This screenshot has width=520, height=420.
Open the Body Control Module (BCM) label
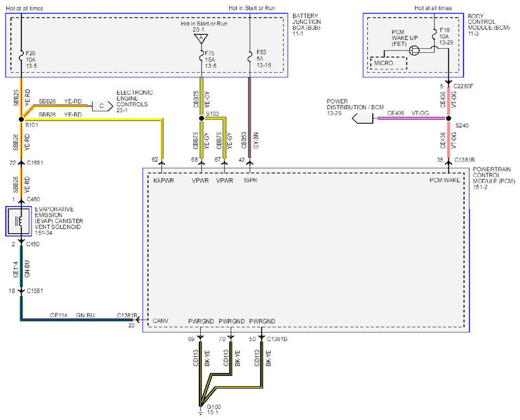[x=488, y=24]
